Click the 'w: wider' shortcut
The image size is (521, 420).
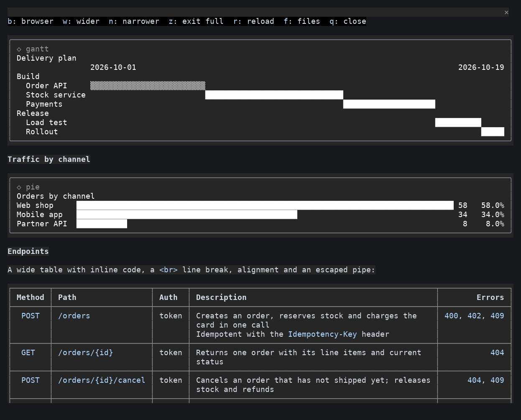[81, 21]
